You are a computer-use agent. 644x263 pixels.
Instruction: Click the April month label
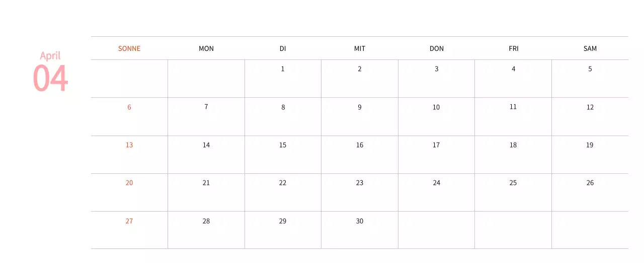click(x=50, y=55)
